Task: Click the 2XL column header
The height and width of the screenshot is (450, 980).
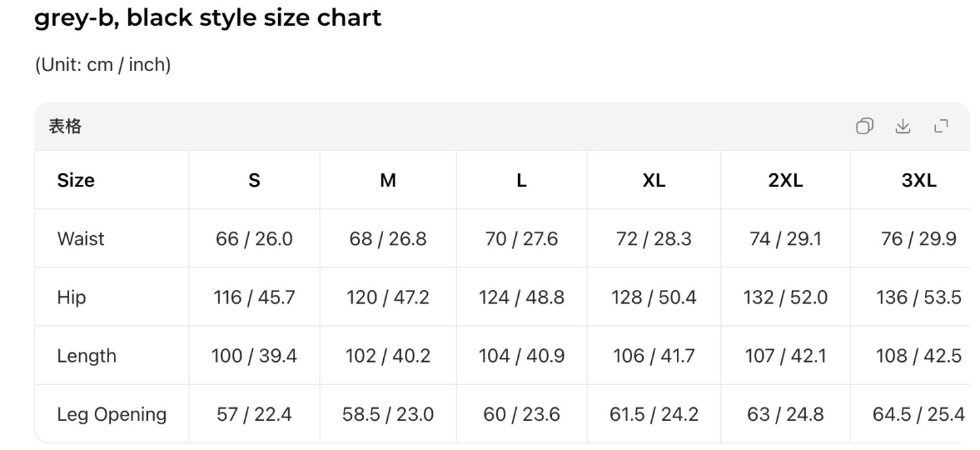Action: [785, 180]
